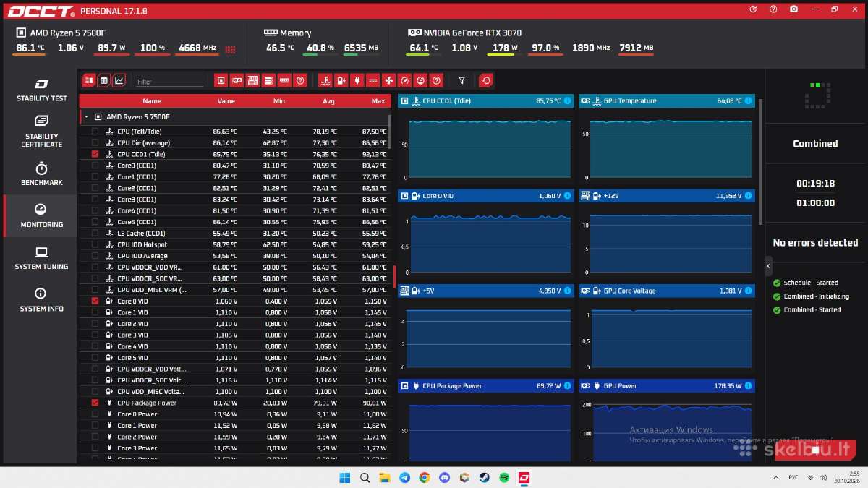
Task: Uncheck the Core 0 VID checkbox
Action: pyautogui.click(x=95, y=301)
